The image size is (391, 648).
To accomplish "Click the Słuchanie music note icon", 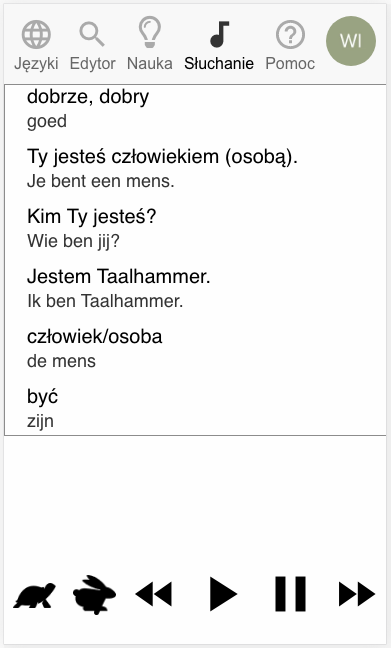I will point(219,34).
